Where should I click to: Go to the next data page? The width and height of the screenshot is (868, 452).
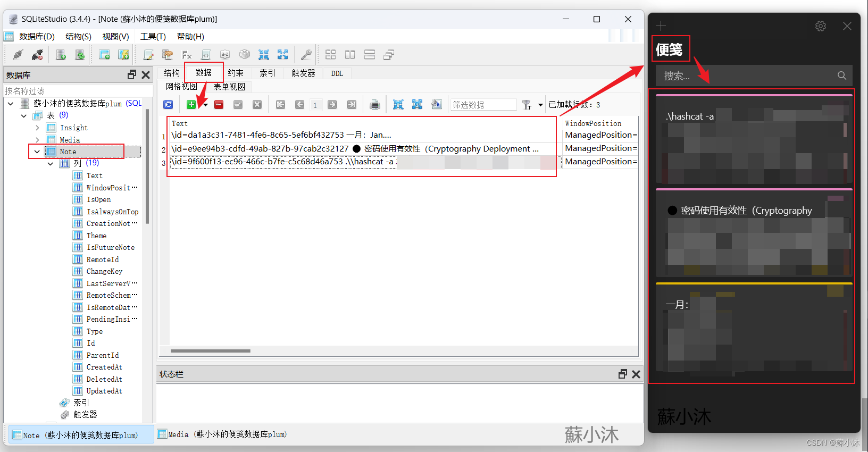pos(332,105)
